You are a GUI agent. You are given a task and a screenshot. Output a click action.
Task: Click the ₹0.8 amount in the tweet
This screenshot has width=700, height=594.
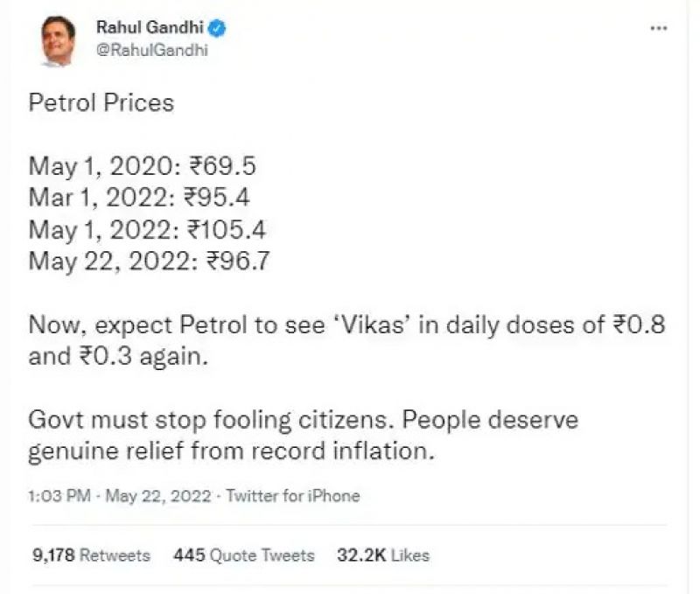point(637,324)
